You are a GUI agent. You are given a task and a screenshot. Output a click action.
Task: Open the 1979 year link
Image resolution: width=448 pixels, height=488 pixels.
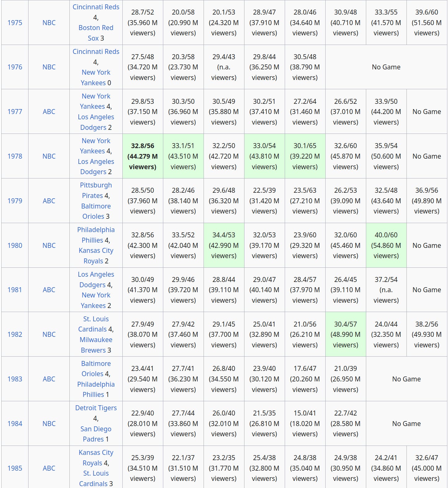pos(15,201)
